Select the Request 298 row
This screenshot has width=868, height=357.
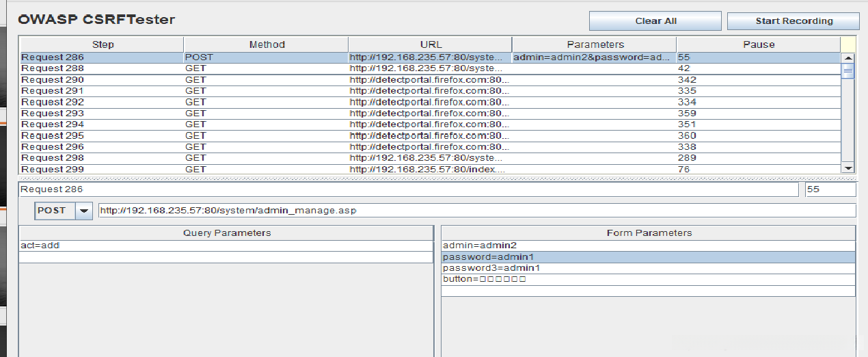(x=430, y=158)
